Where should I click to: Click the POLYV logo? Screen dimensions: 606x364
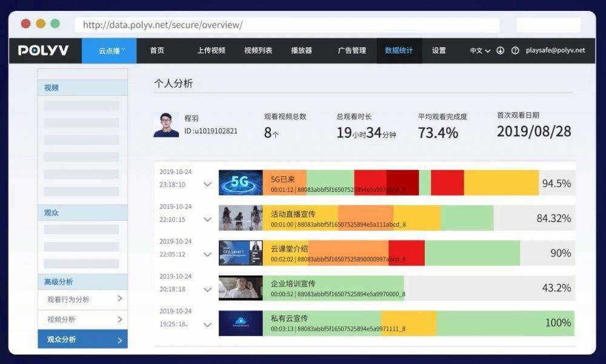coord(43,51)
